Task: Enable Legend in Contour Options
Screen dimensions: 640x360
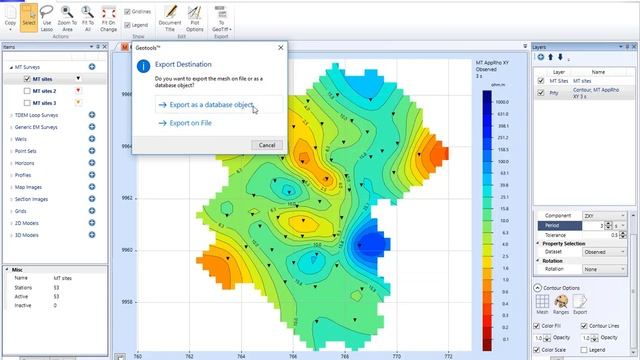Action: 584,350
